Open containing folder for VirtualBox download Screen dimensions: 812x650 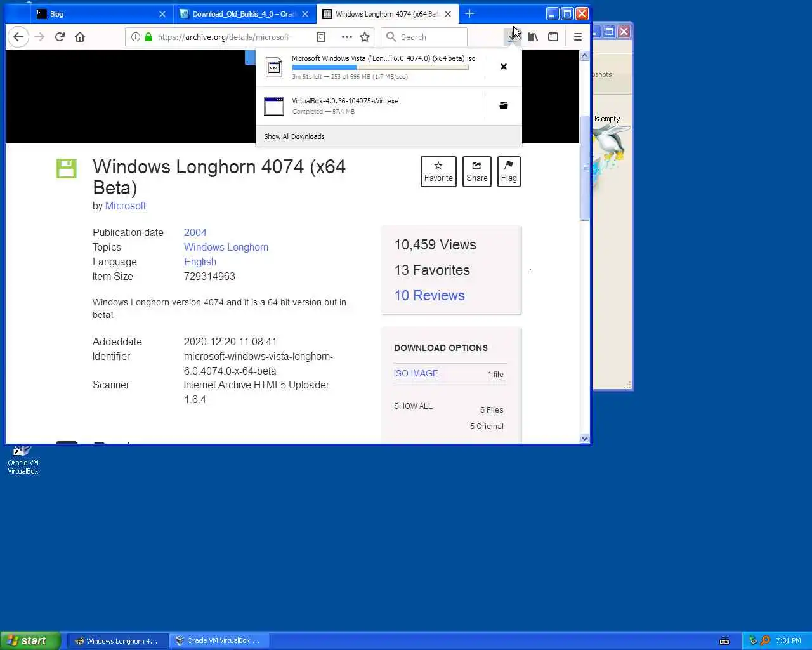point(504,105)
